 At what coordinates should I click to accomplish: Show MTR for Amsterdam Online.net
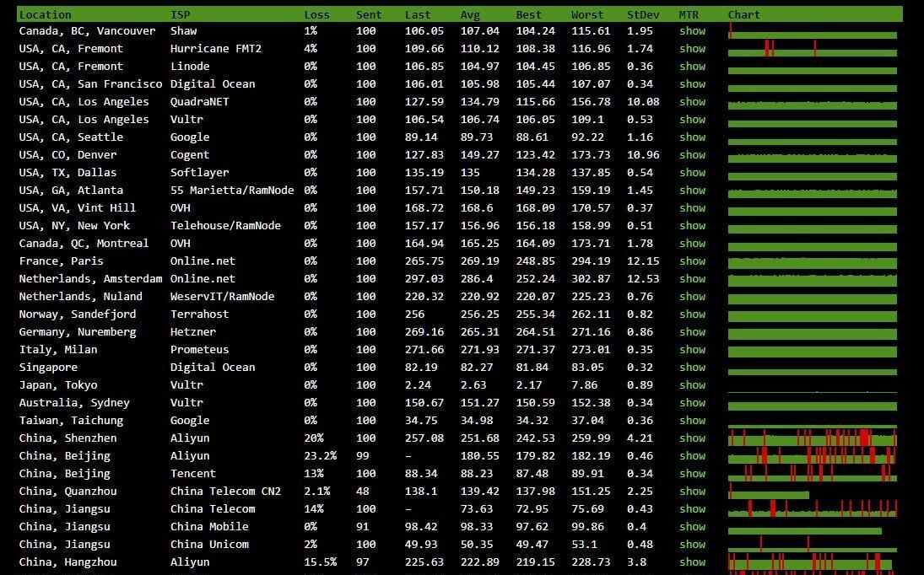[693, 278]
